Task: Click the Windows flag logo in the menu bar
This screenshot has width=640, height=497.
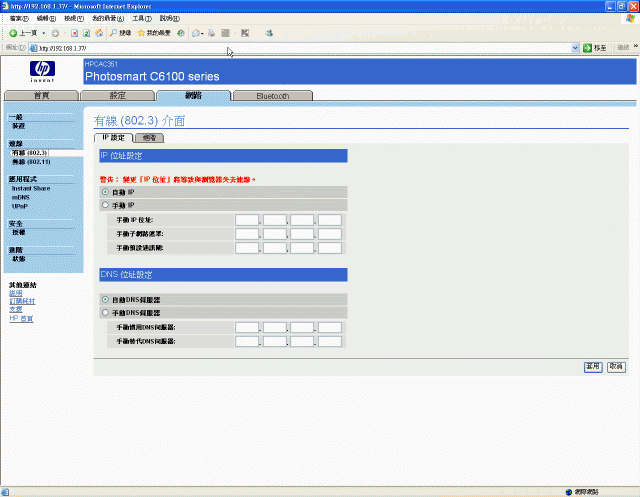Action: click(x=631, y=18)
